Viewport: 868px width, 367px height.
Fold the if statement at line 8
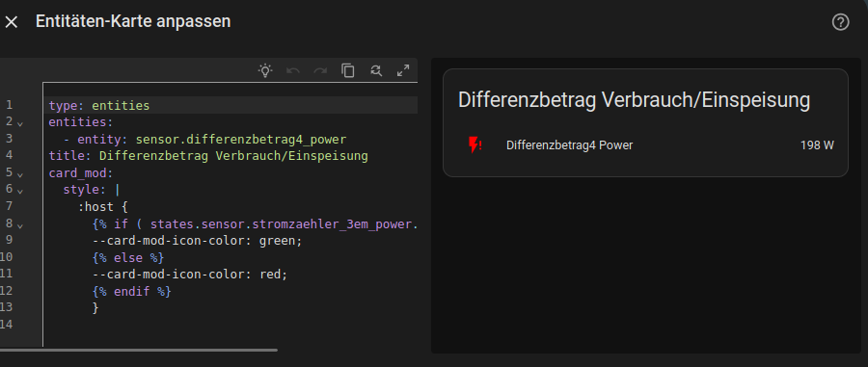coord(20,225)
